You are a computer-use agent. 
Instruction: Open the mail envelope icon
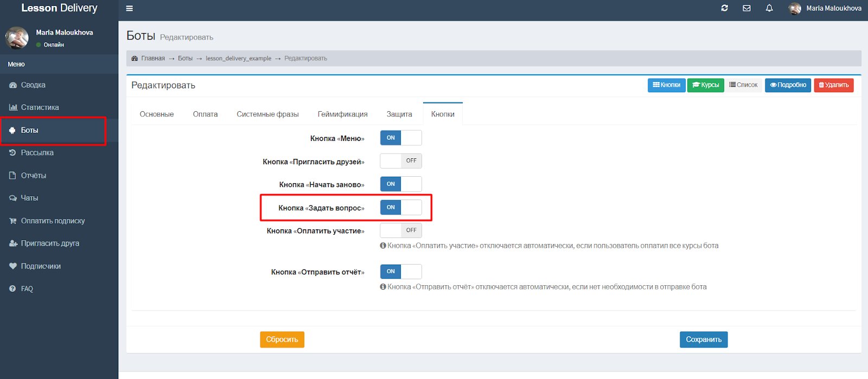[746, 8]
